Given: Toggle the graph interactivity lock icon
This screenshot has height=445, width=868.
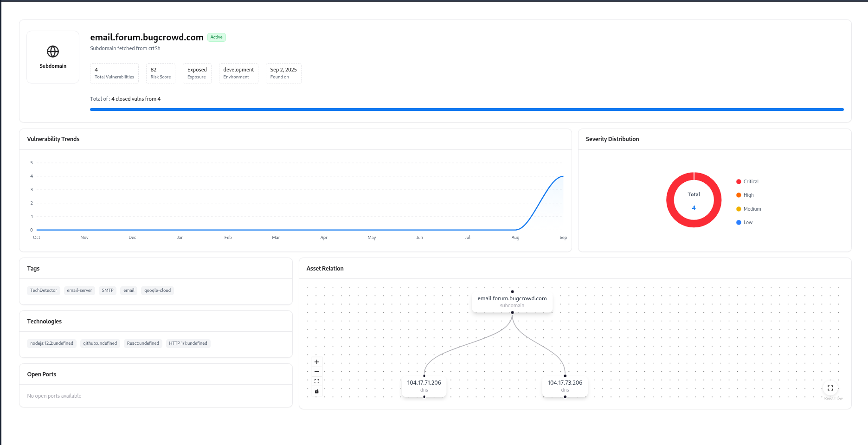Looking at the screenshot, I should 317,391.
